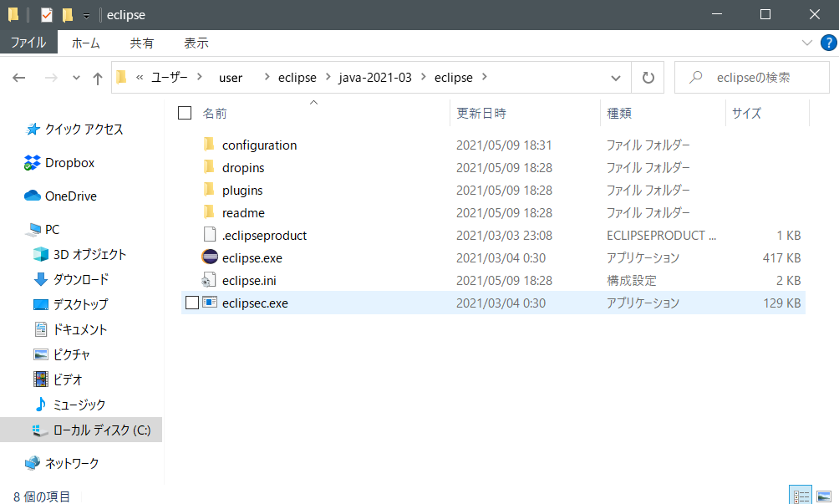The width and height of the screenshot is (839, 504).
Task: Open the ファイル menu tab
Action: coord(28,43)
